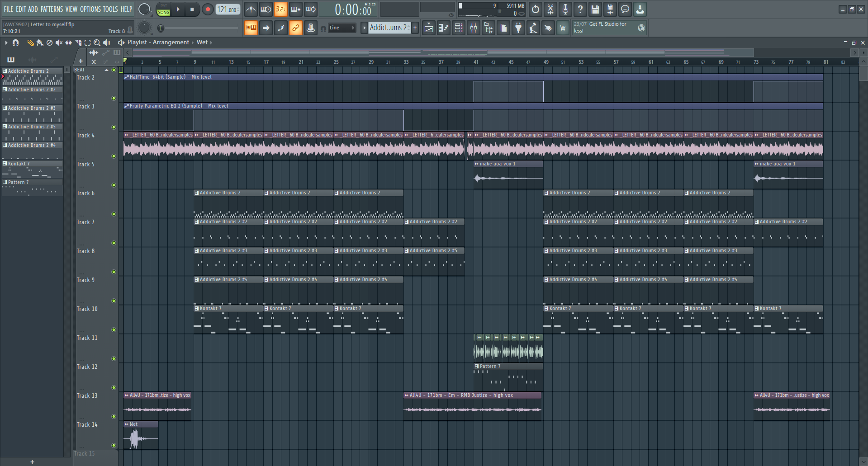868x466 pixels.
Task: Open the Line snap dropdown
Action: click(x=342, y=28)
